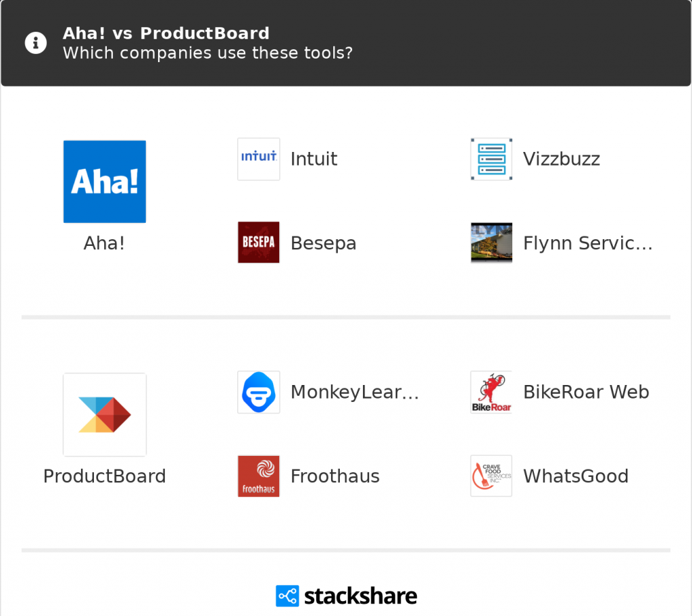The width and height of the screenshot is (692, 616).
Task: Open the MonkeyLearn text link
Action: pyautogui.click(x=355, y=392)
